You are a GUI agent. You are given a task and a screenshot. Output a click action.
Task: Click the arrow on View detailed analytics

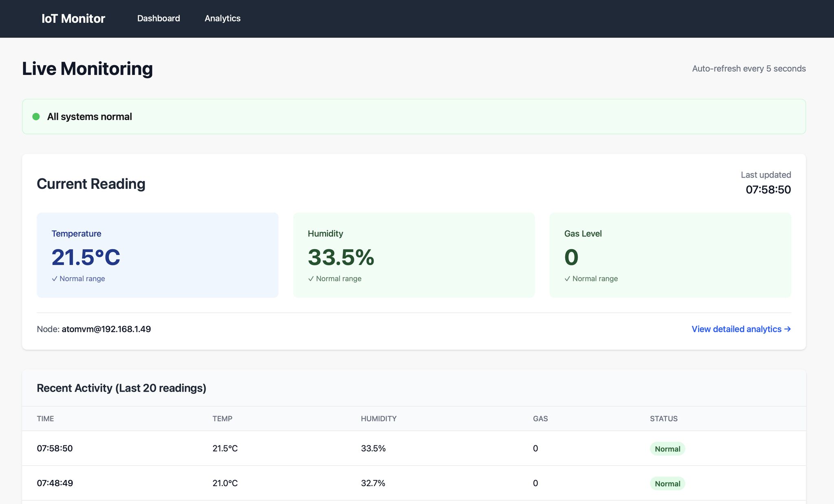(788, 329)
